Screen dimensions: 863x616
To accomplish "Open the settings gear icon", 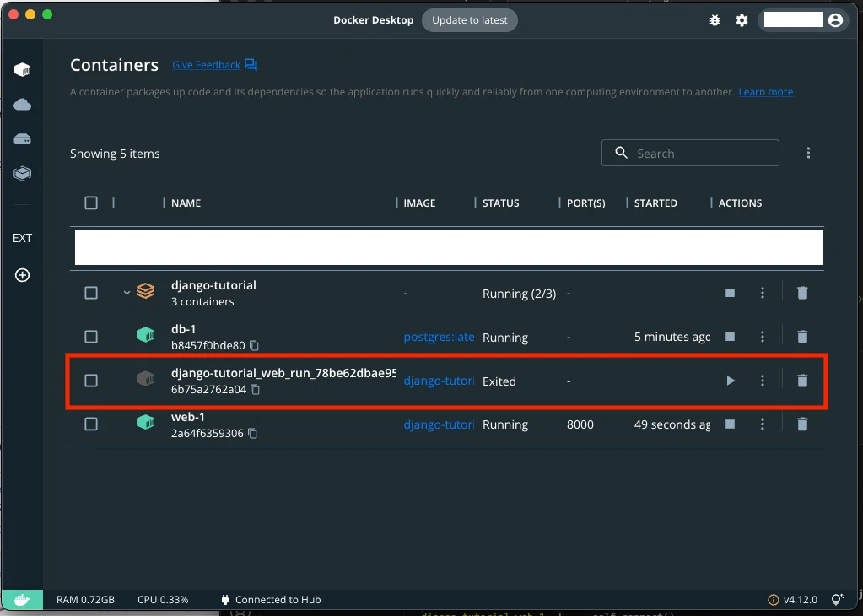I will (742, 20).
